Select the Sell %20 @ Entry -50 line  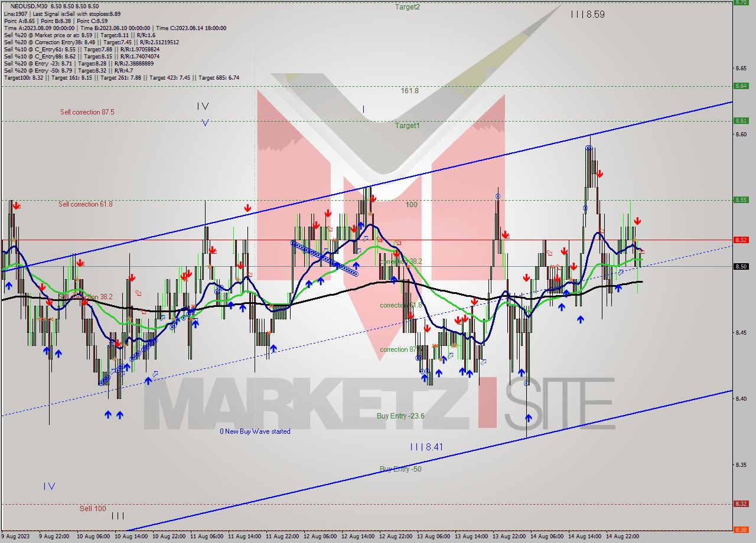coord(68,70)
